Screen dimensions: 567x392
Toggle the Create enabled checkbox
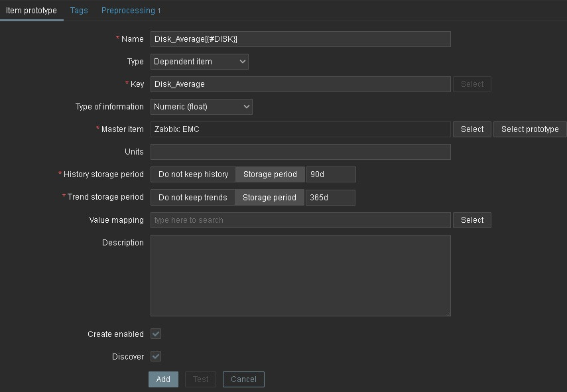coord(156,334)
